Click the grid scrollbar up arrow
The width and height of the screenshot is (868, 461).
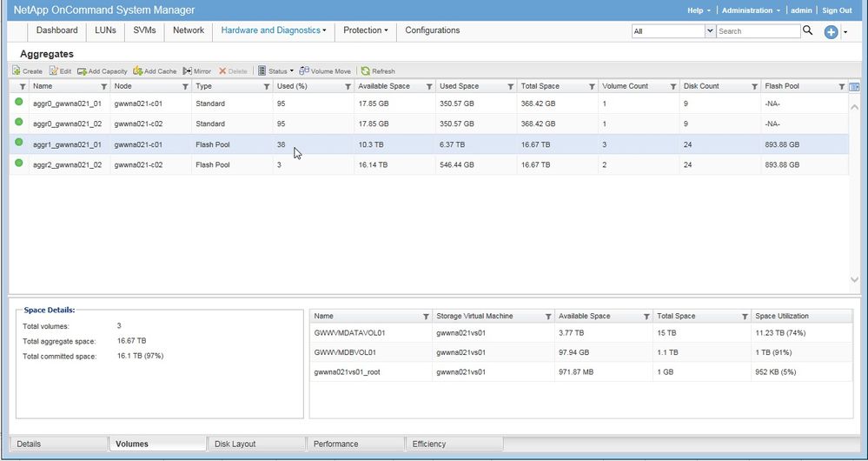[854, 107]
